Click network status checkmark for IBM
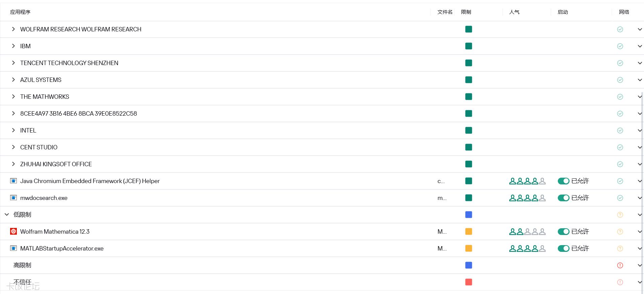 620,46
